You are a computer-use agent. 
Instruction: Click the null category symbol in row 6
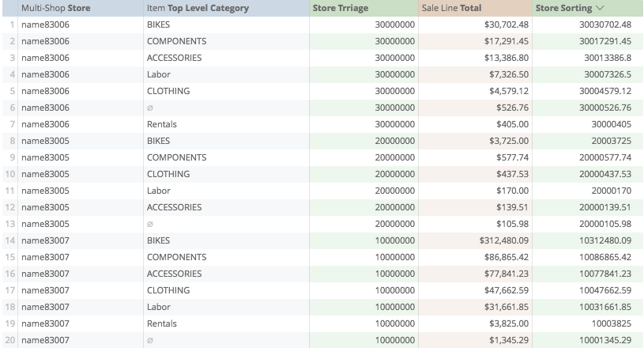(x=150, y=108)
